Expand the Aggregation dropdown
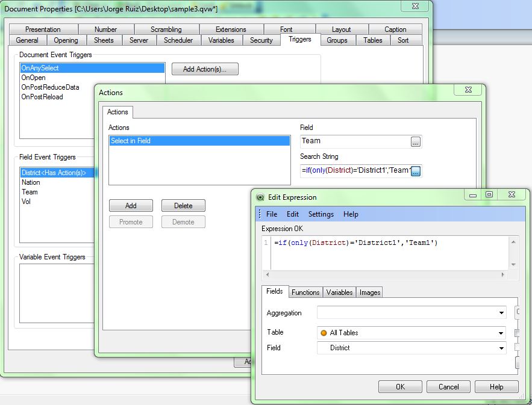532x405 pixels. [x=501, y=313]
